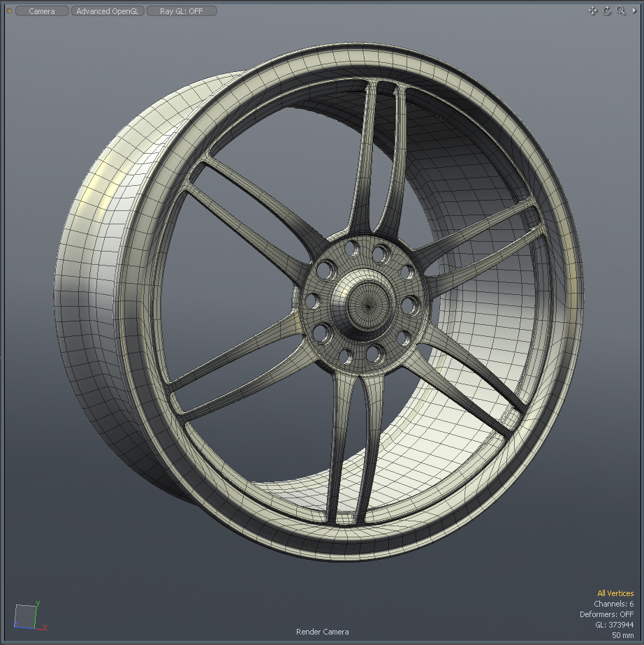Toggle Ray GL off state
This screenshot has height=645, width=644.
tap(181, 10)
